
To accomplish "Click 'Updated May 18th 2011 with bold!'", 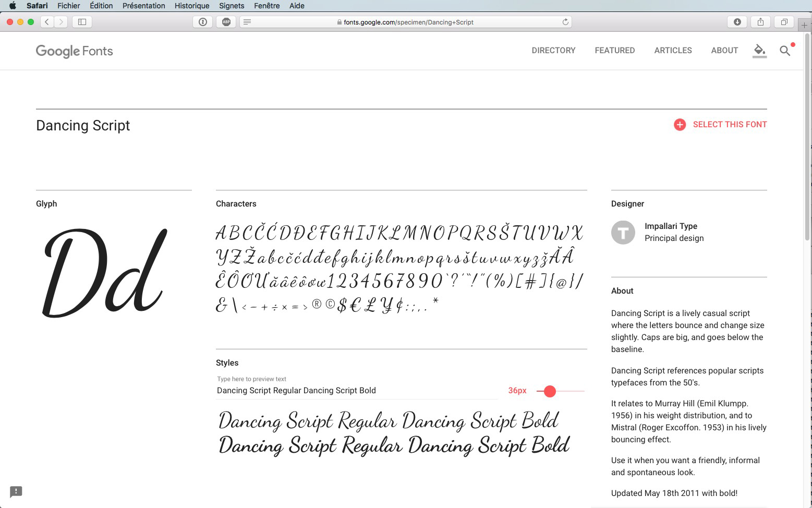I will click(674, 493).
